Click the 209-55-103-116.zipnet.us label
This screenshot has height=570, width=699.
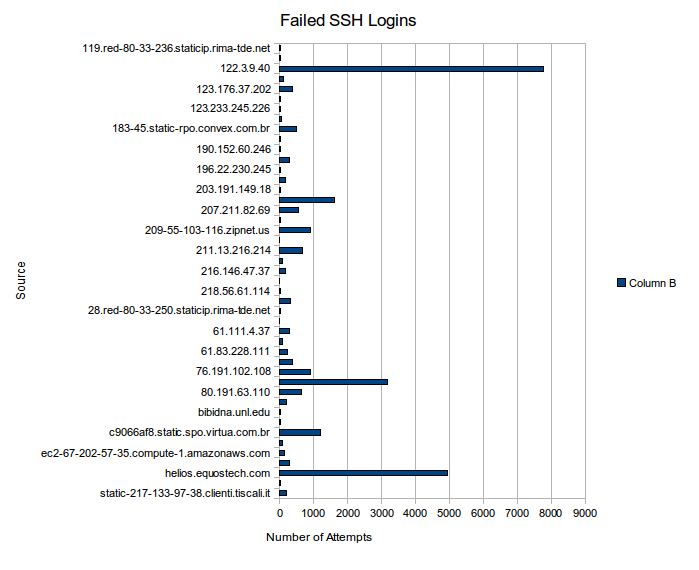pos(207,230)
